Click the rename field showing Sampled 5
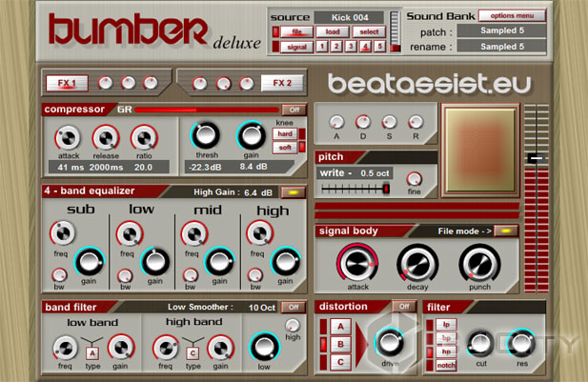 tap(501, 47)
